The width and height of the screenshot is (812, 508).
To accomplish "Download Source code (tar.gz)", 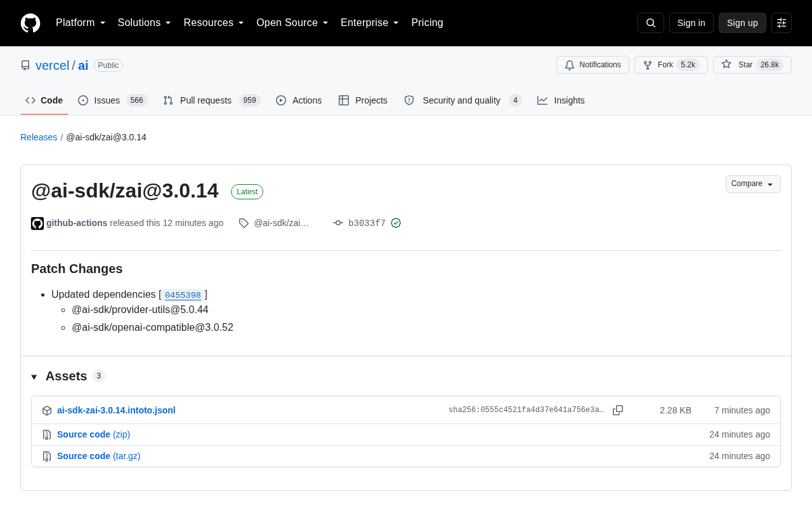I will 99,456.
